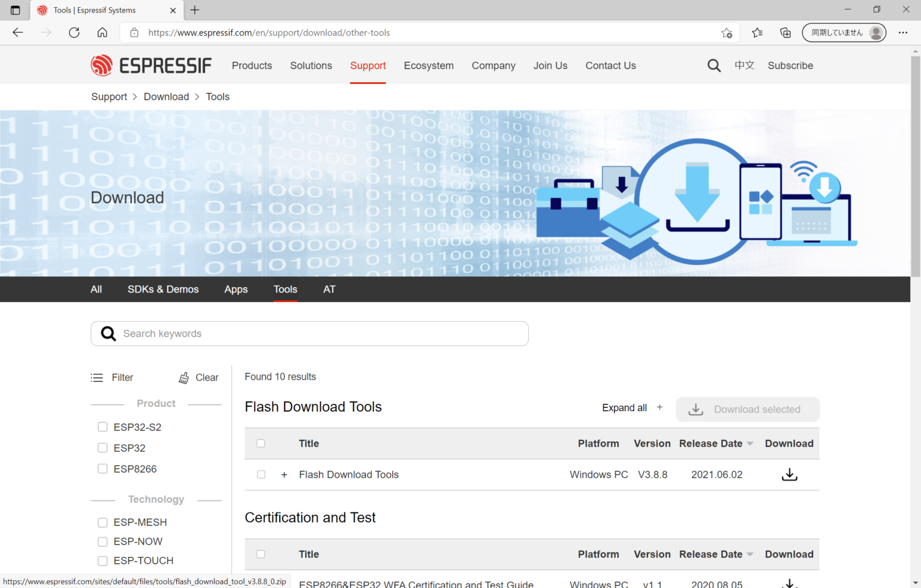The height and width of the screenshot is (588, 921).
Task: Open the browser Collections icon
Action: tap(785, 33)
